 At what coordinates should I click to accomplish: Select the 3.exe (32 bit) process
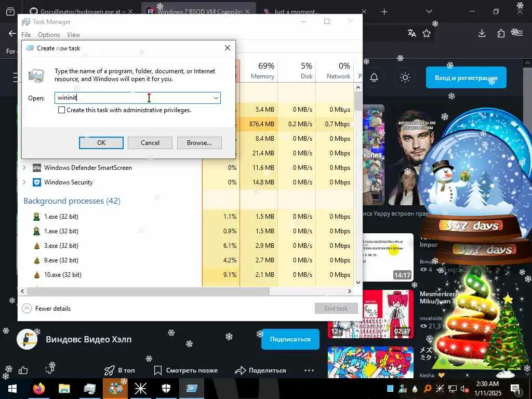(61, 246)
